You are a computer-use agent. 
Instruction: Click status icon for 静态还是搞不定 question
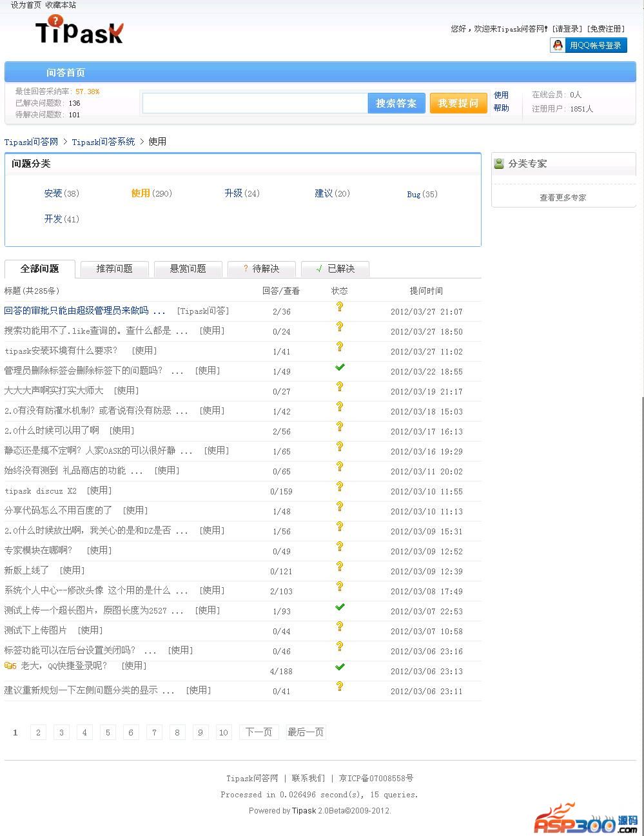point(340,447)
